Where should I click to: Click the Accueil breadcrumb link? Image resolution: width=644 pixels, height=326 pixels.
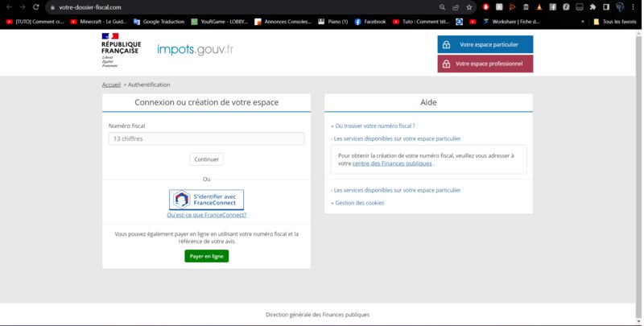(x=111, y=85)
